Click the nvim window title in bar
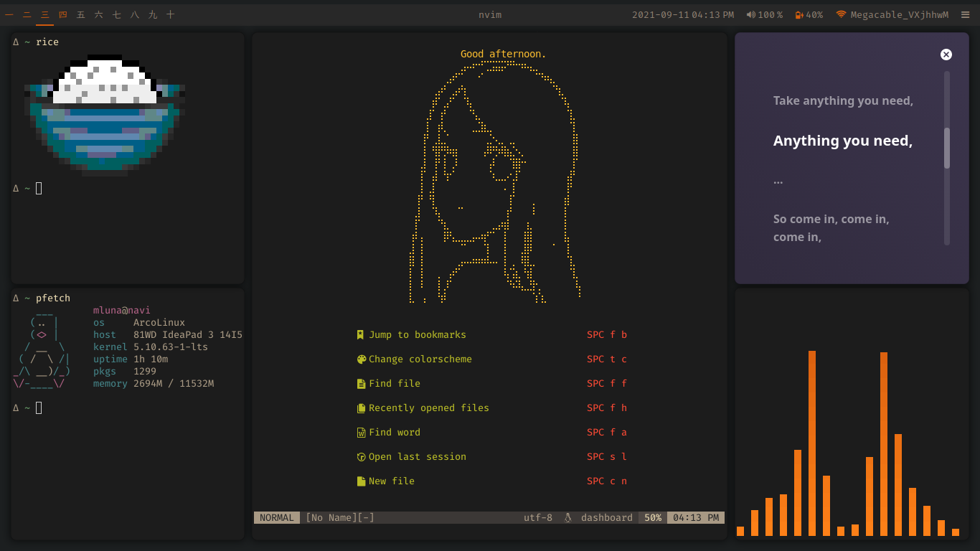Screen dimensions: 980x551 click(490, 14)
